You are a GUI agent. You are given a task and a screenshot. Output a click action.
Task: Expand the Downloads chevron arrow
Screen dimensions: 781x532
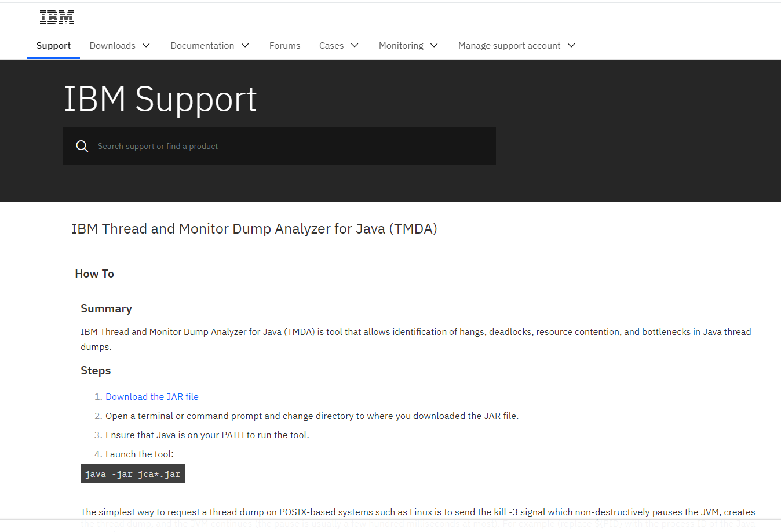[146, 45]
